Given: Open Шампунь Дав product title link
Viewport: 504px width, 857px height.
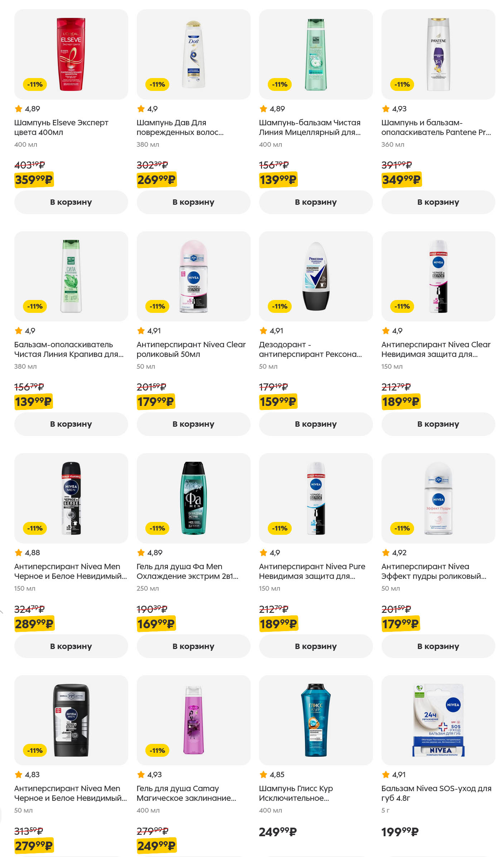Looking at the screenshot, I should tap(180, 127).
